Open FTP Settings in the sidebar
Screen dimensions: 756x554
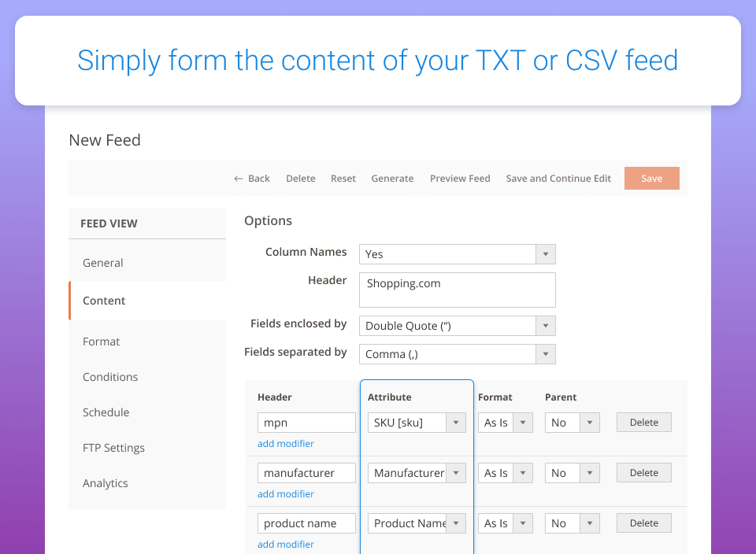tap(113, 447)
